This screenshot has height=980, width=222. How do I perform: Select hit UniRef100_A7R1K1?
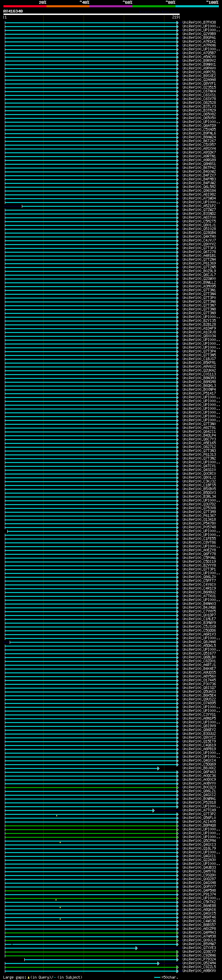click(x=199, y=41)
